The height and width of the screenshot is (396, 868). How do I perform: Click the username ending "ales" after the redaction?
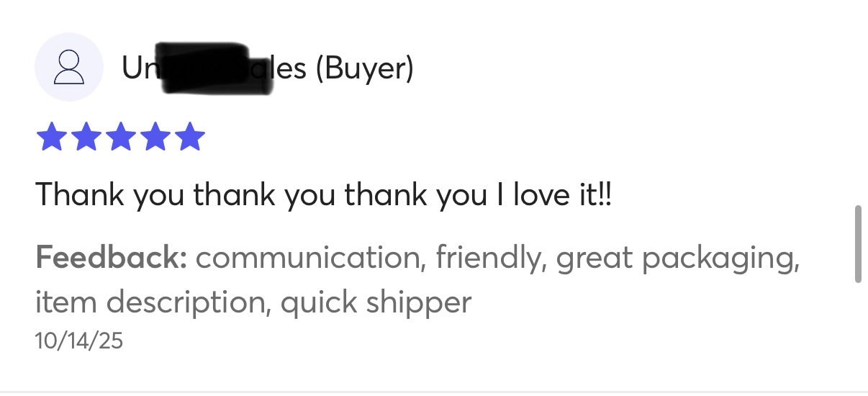(x=291, y=68)
